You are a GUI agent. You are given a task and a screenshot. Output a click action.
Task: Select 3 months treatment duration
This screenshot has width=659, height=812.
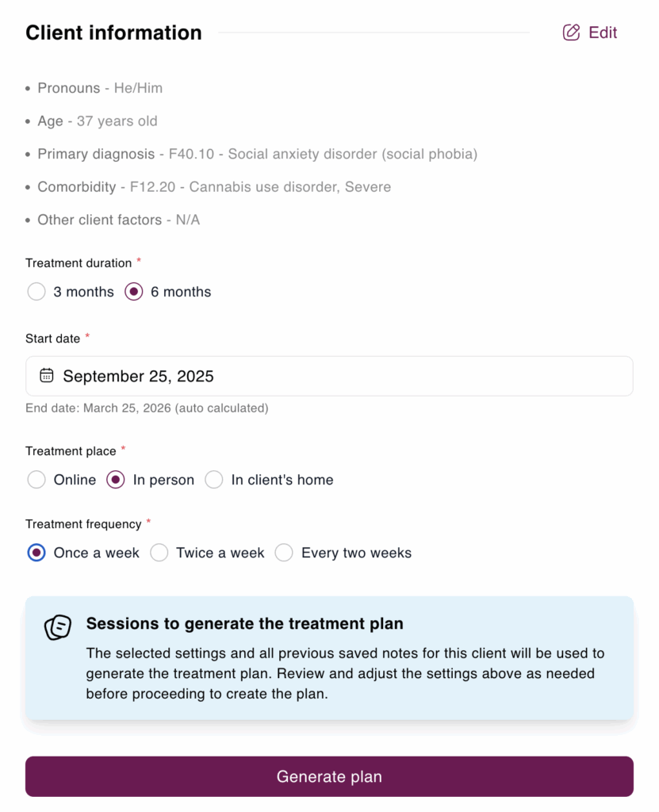pos(36,292)
